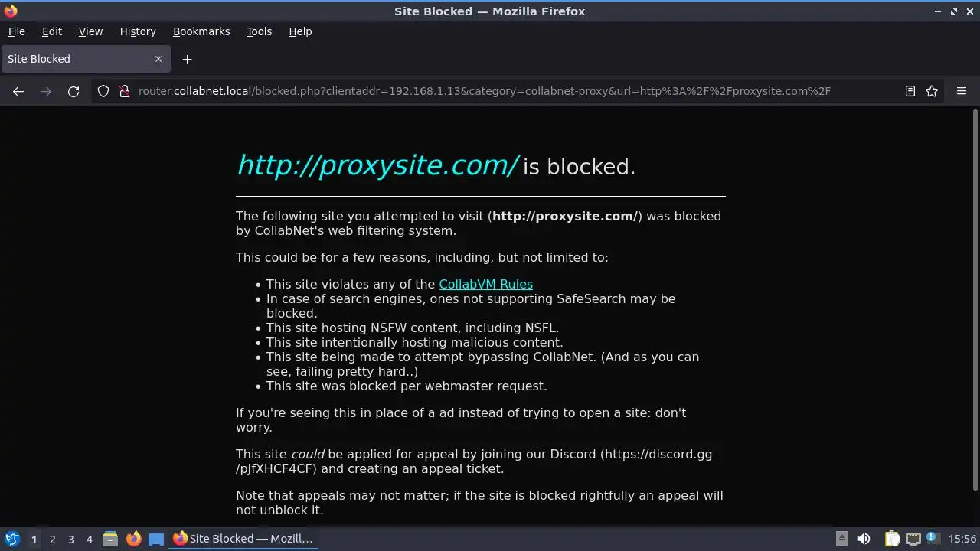Screen dimensions: 980x551
Task: Click the http://proxysite.com/ heading text
Action: click(x=377, y=165)
